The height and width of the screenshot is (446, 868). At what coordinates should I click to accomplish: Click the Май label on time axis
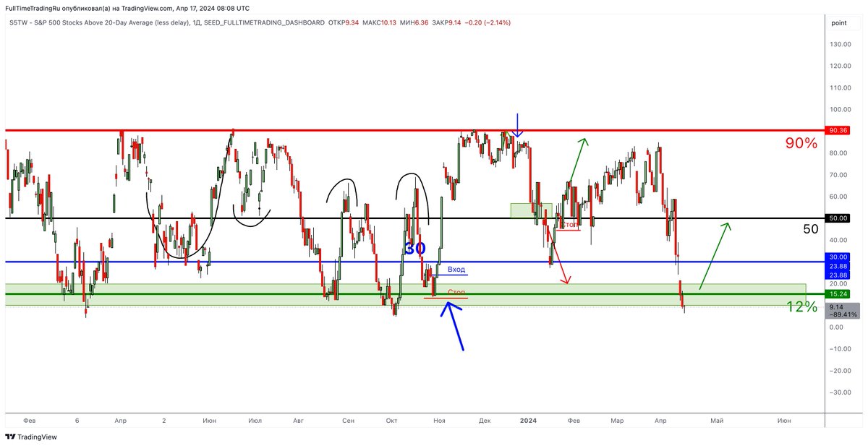coord(717,420)
